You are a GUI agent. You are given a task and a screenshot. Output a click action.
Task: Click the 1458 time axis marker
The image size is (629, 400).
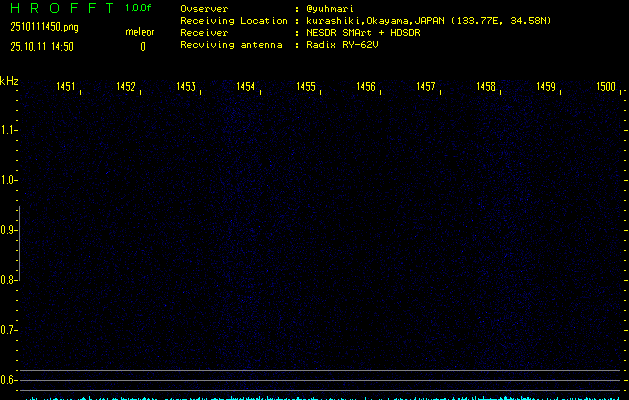coord(486,87)
